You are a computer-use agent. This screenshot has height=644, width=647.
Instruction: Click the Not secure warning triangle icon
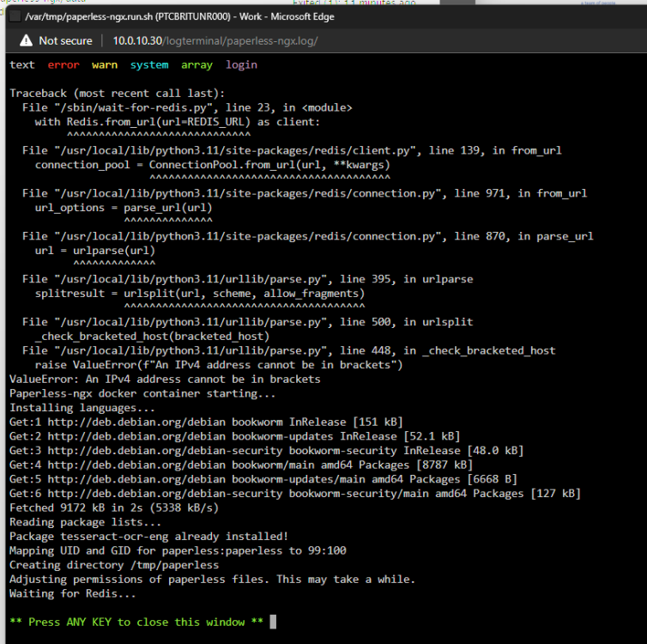click(26, 40)
